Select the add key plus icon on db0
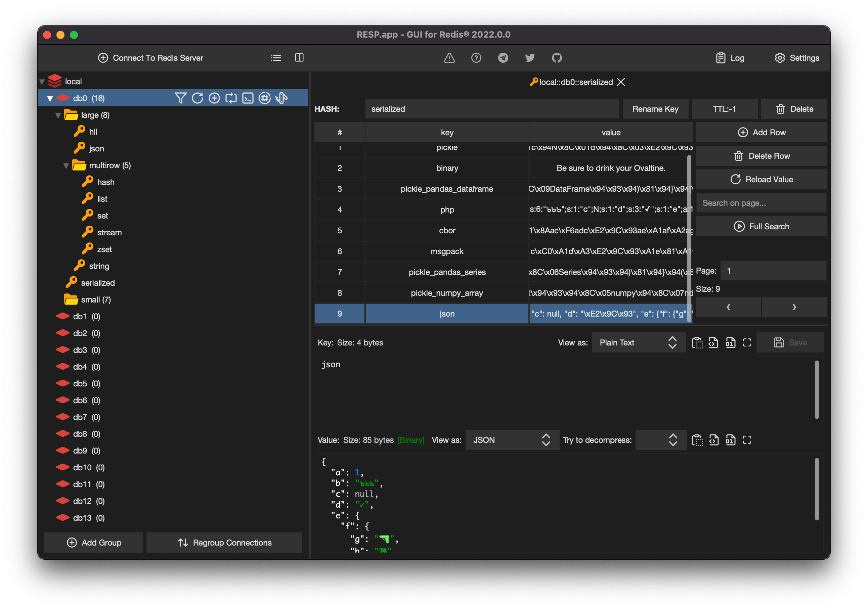This screenshot has width=868, height=609. click(214, 98)
